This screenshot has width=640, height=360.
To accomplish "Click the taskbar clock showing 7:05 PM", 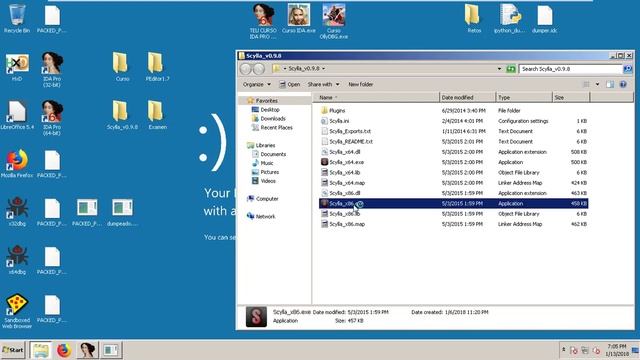I will coord(617,350).
